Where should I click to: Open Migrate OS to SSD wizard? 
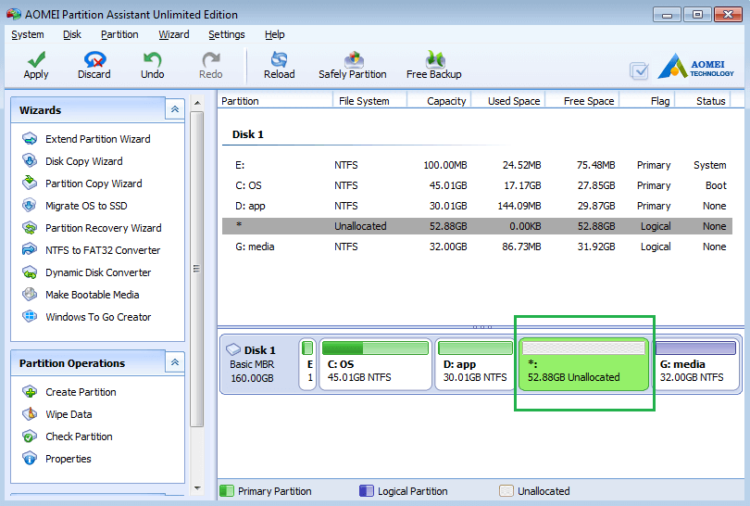86,206
